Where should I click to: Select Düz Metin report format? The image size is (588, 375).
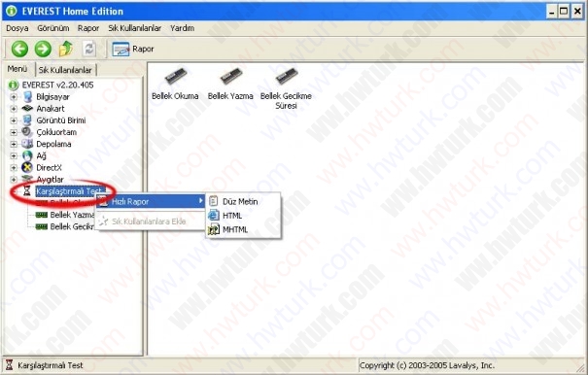(243, 201)
